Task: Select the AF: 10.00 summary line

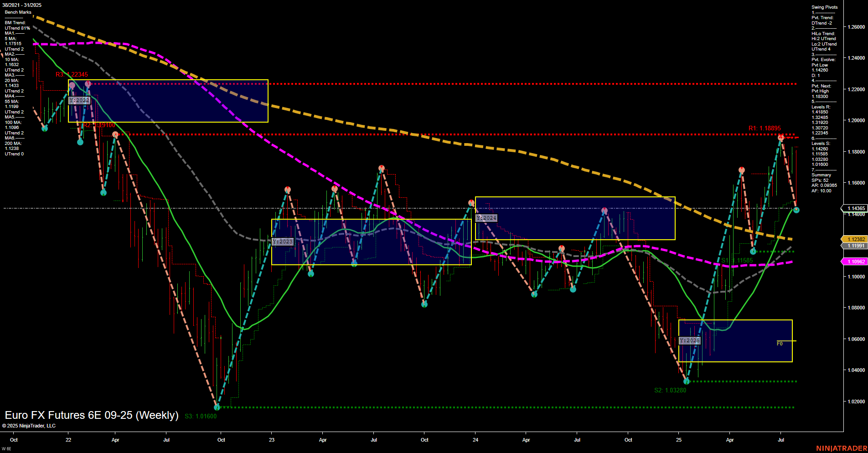Action: click(x=821, y=191)
